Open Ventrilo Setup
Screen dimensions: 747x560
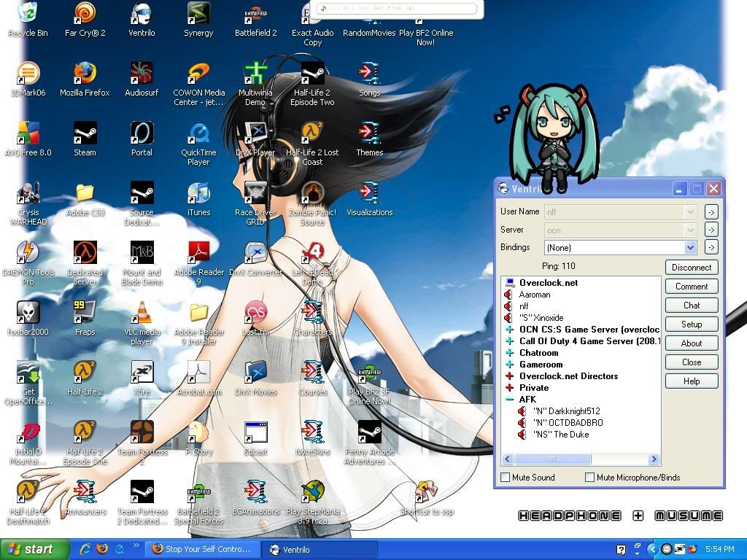pos(691,324)
